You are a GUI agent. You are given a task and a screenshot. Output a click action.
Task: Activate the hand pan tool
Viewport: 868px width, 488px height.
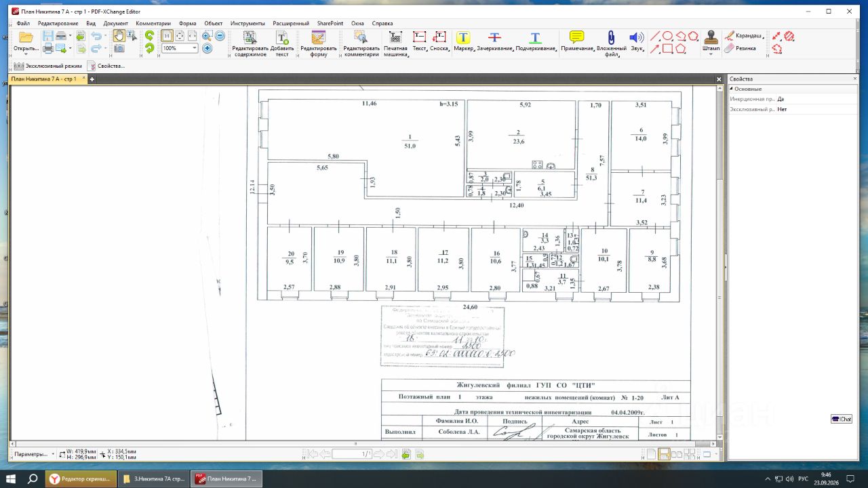tap(118, 36)
